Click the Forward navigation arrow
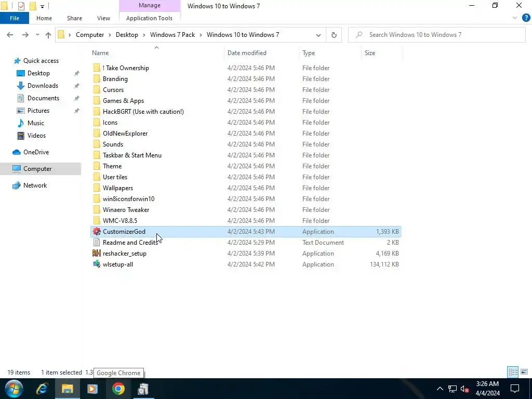The image size is (532, 399). (25, 35)
